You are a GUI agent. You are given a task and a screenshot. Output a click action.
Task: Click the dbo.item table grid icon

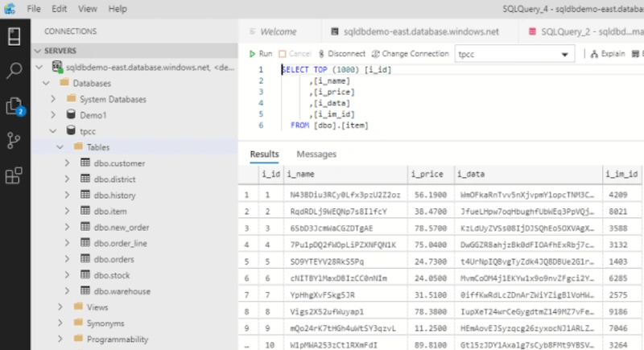(85, 211)
